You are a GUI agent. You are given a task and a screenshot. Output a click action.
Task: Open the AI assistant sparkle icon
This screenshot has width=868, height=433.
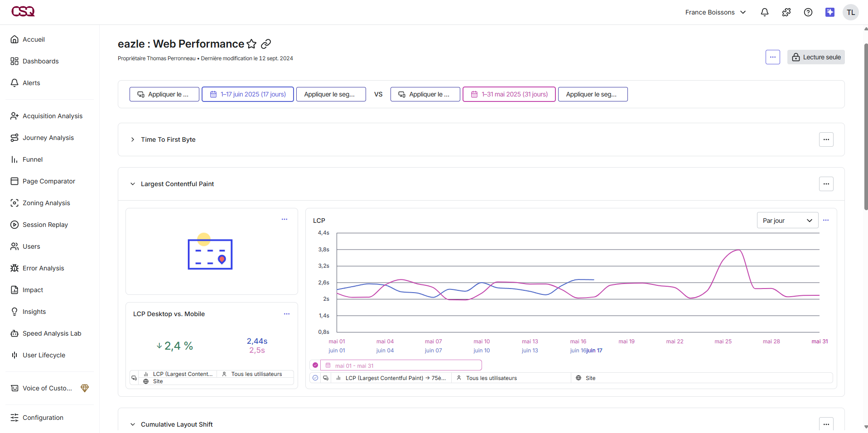point(830,12)
